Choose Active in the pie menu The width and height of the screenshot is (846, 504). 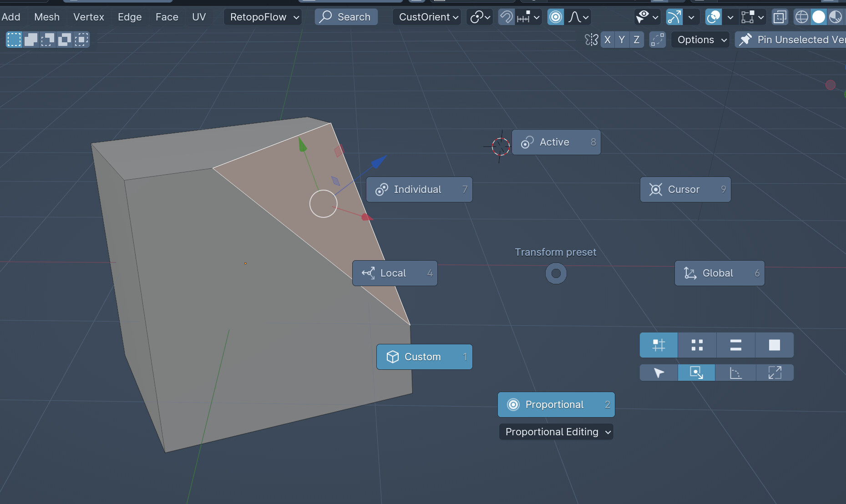(x=556, y=142)
